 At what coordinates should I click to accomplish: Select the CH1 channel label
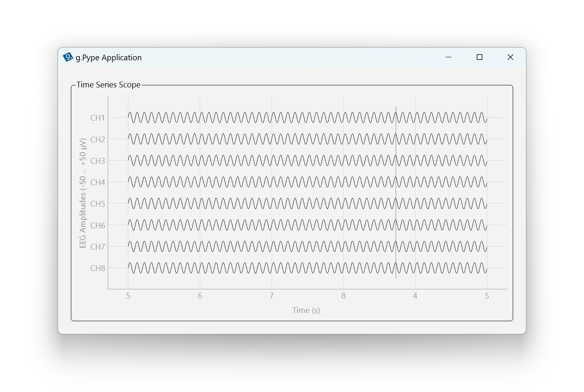97,118
